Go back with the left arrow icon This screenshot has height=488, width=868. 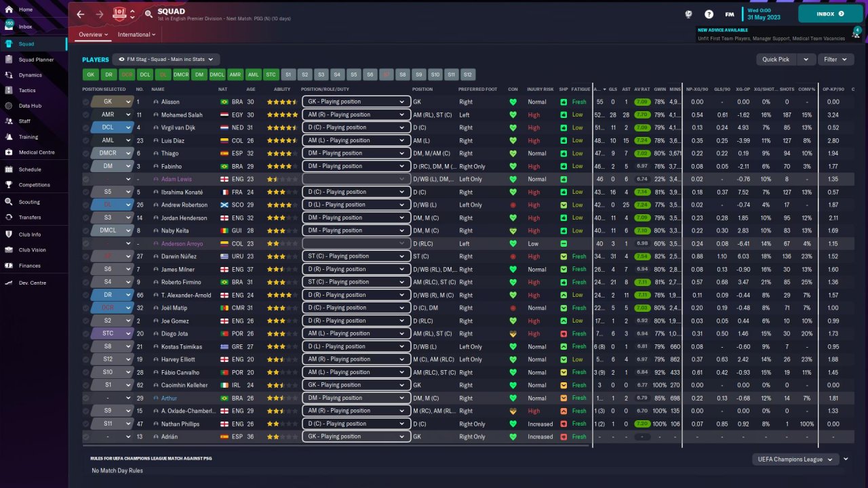pyautogui.click(x=81, y=14)
